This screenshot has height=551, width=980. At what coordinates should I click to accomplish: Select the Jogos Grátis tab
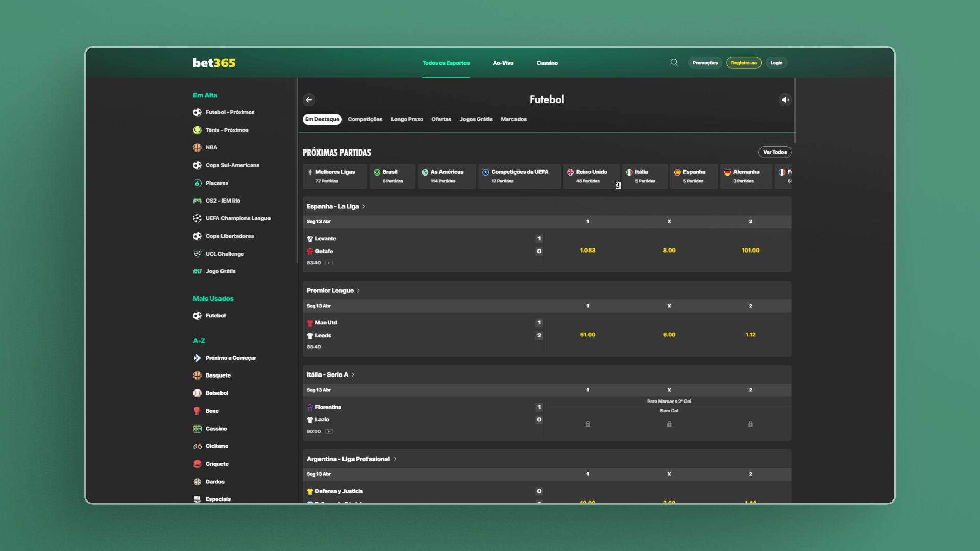tap(476, 119)
